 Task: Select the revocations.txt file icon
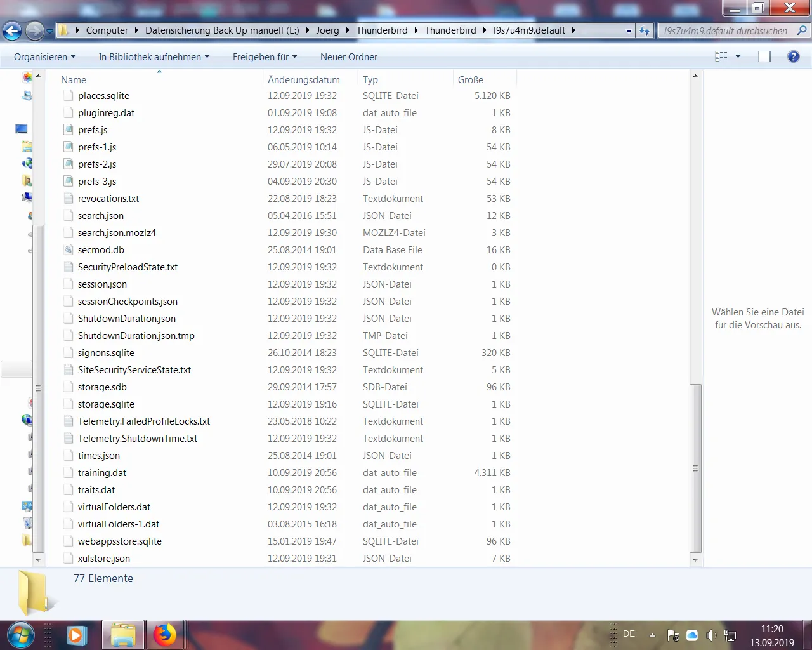coord(69,199)
